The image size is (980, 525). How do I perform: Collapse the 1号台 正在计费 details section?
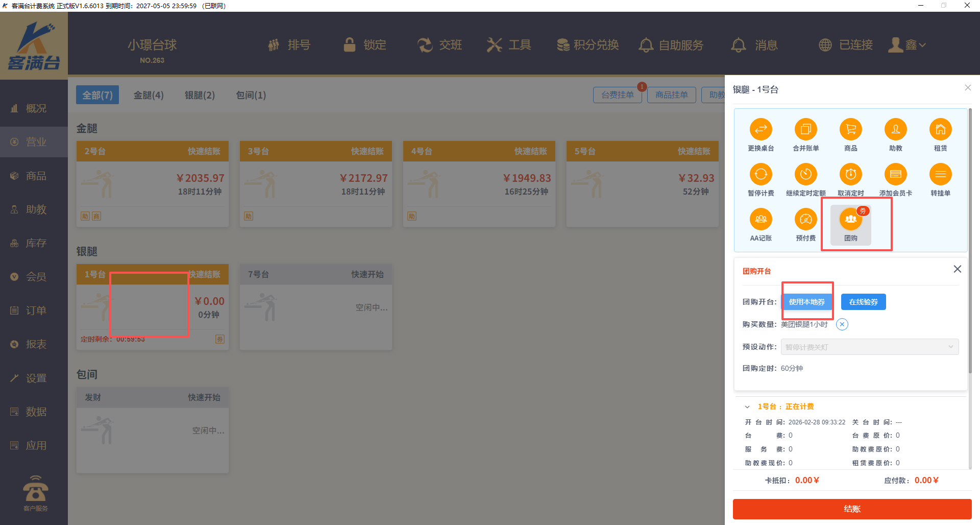(747, 407)
